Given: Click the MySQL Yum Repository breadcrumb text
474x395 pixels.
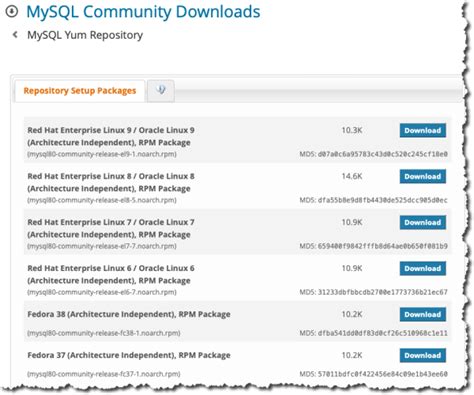Looking at the screenshot, I should coord(85,35).
